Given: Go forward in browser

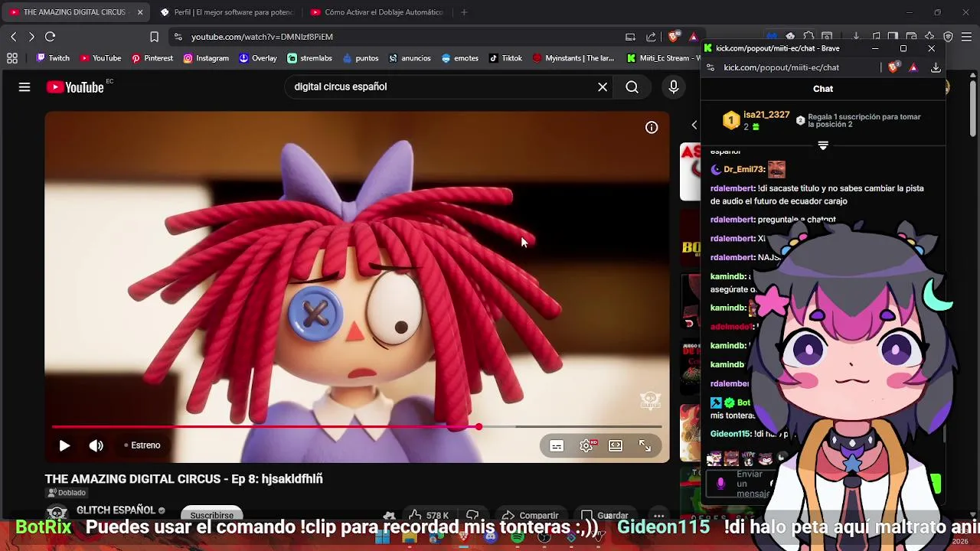Looking at the screenshot, I should [31, 37].
